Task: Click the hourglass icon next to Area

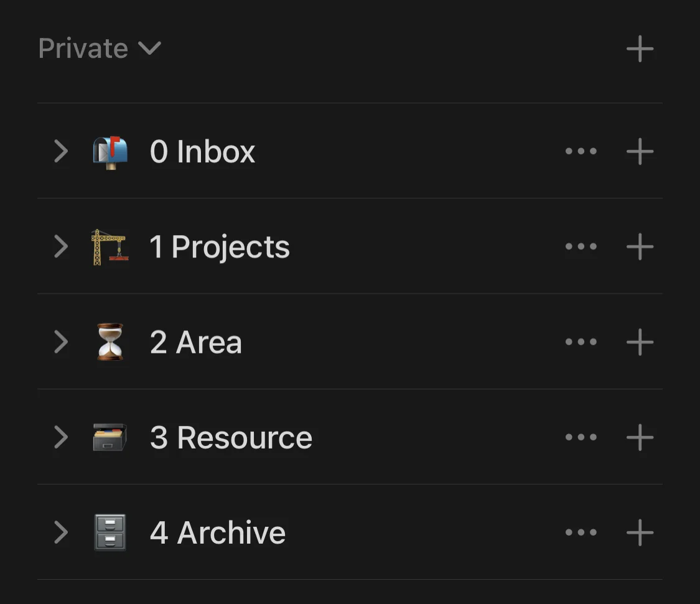Action: tap(110, 342)
